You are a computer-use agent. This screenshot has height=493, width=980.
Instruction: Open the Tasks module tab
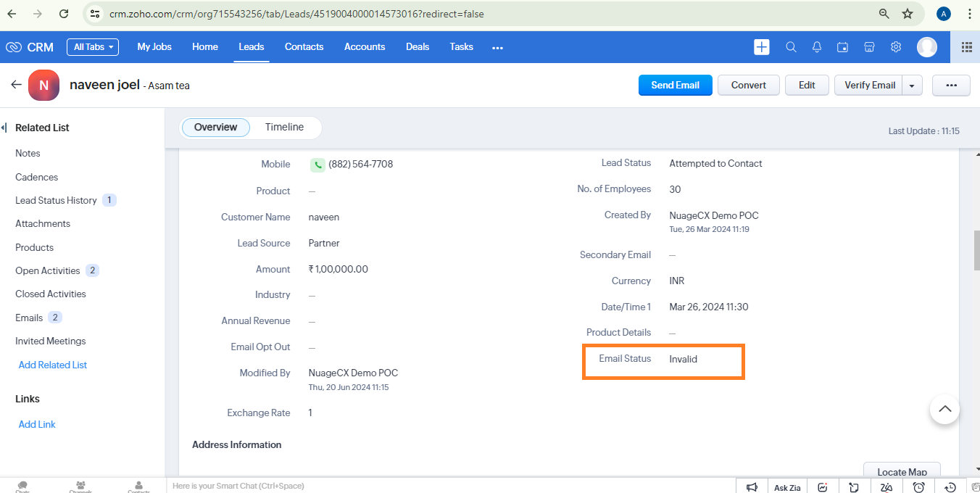[461, 47]
